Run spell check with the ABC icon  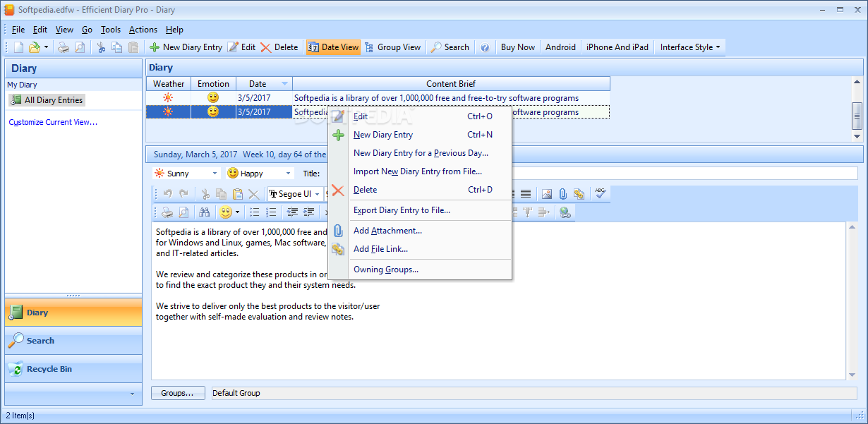coord(601,194)
